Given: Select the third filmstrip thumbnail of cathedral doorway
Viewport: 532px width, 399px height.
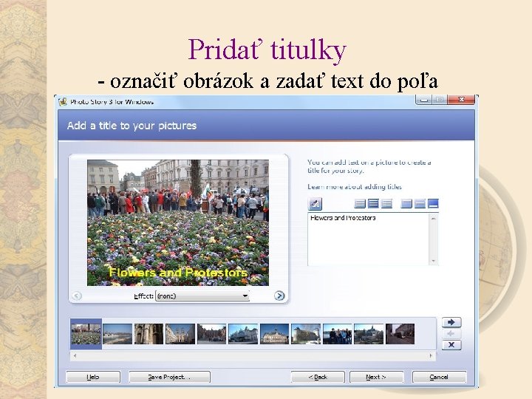Looking at the screenshot, I should [x=149, y=334].
